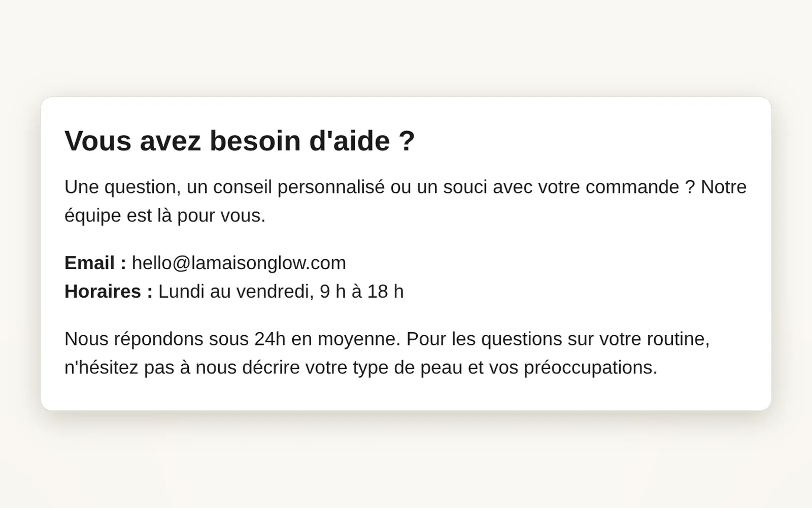Click the "24h" response time text
The width and height of the screenshot is (812, 508).
tap(270, 339)
